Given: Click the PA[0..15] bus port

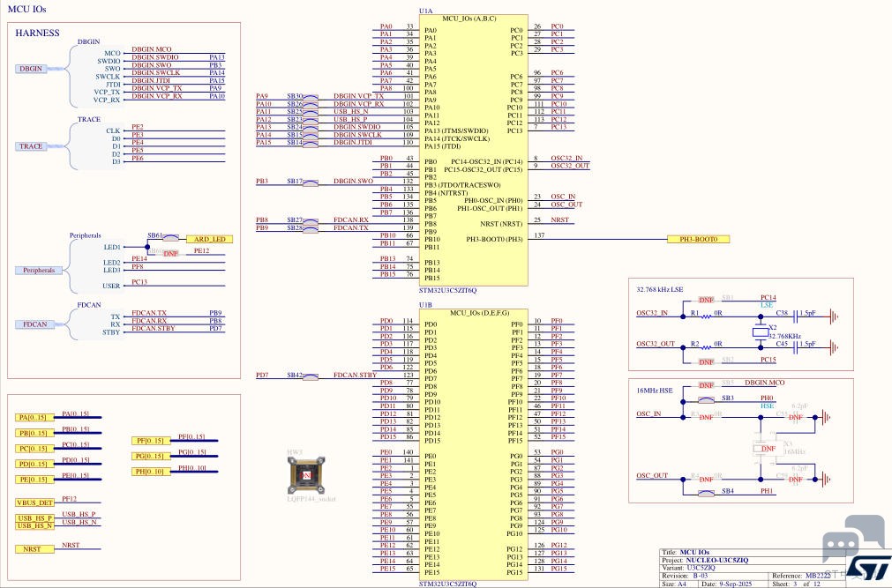Looking at the screenshot, I should click(34, 417).
